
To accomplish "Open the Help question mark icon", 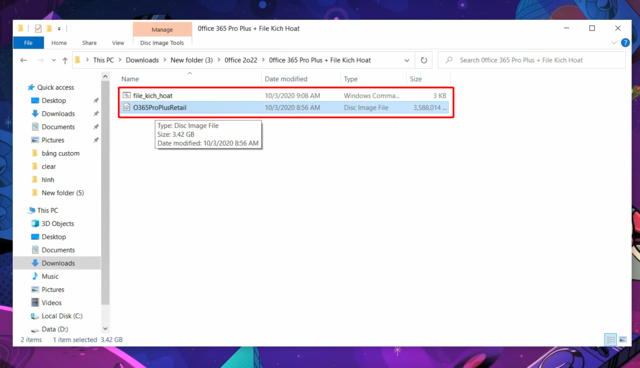I will [x=625, y=43].
